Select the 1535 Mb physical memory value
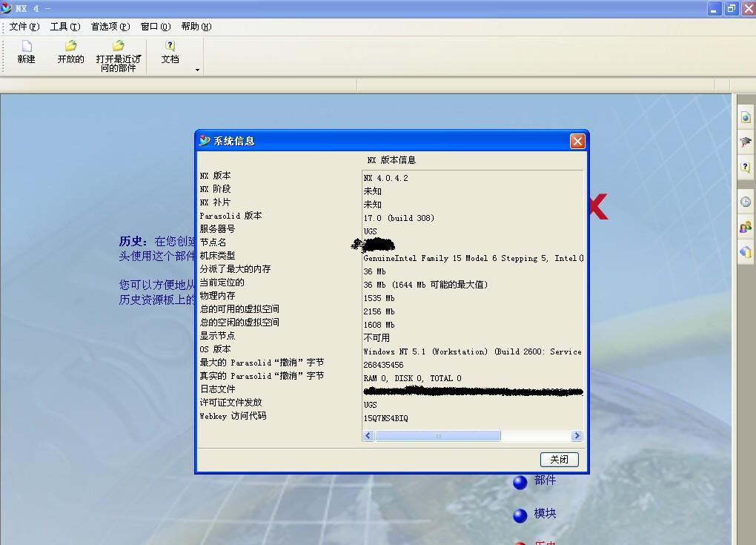Viewport: 756px width, 545px height. [379, 298]
